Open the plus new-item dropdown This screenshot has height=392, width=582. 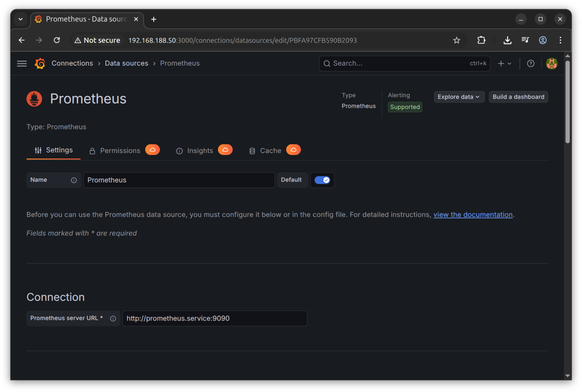point(504,64)
